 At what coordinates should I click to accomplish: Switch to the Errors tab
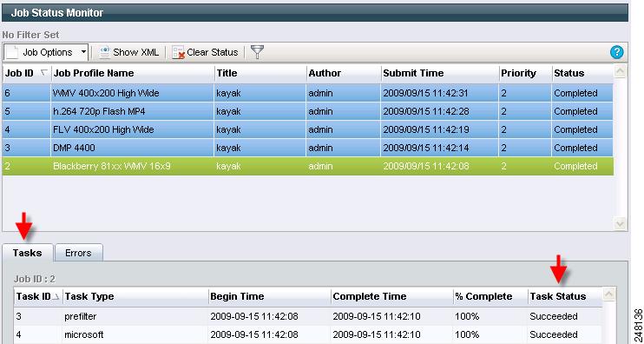pyautogui.click(x=78, y=253)
